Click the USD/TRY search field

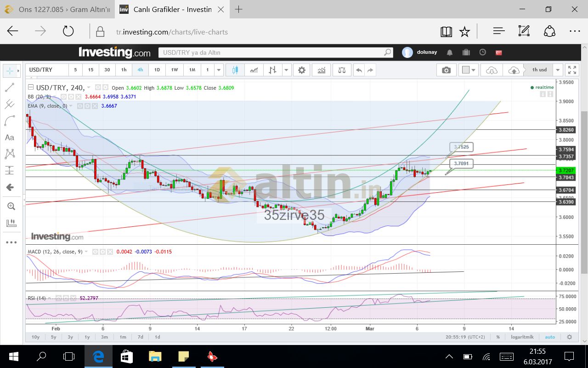(276, 52)
